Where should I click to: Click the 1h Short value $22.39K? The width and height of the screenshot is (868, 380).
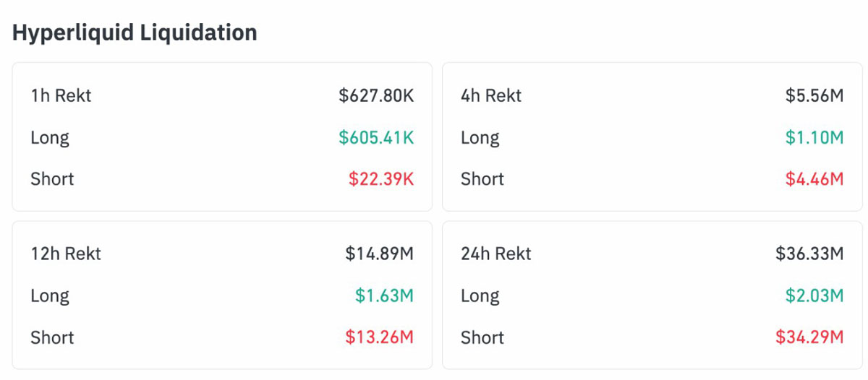[381, 179]
